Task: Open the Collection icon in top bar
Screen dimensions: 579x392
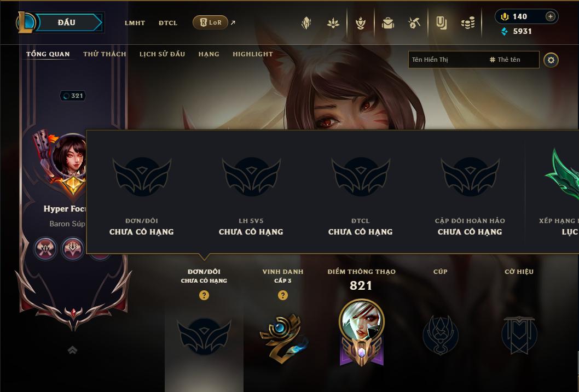Action: pyautogui.click(x=414, y=23)
